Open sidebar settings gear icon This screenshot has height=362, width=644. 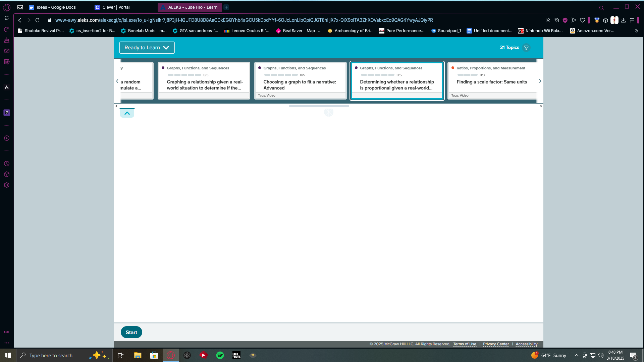[7, 185]
